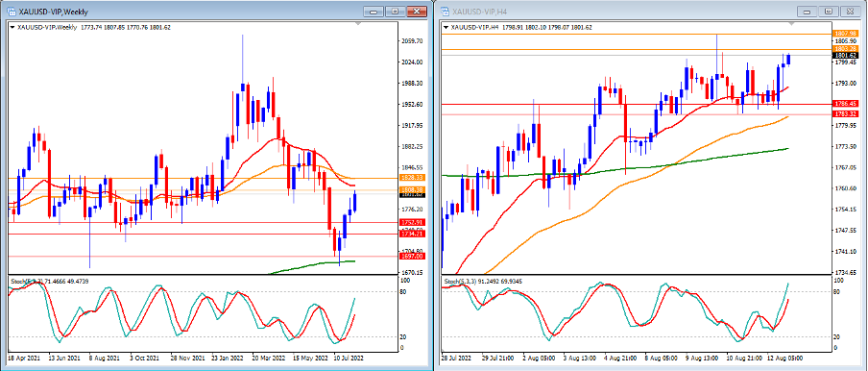
Task: Click the 10 Jul 2022 date on Weekly time axis
Action: click(x=349, y=359)
